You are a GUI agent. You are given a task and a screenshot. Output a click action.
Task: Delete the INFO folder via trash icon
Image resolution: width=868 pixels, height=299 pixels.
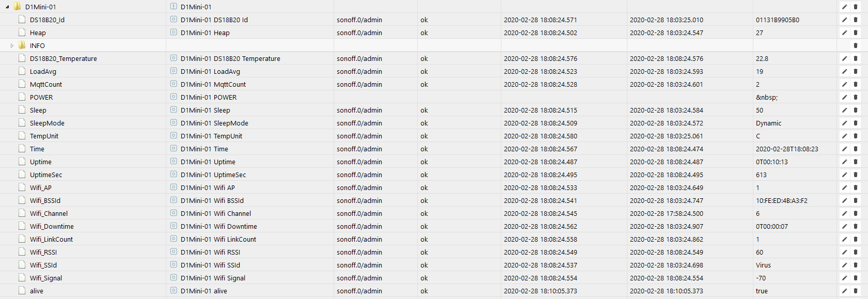pyautogui.click(x=856, y=45)
